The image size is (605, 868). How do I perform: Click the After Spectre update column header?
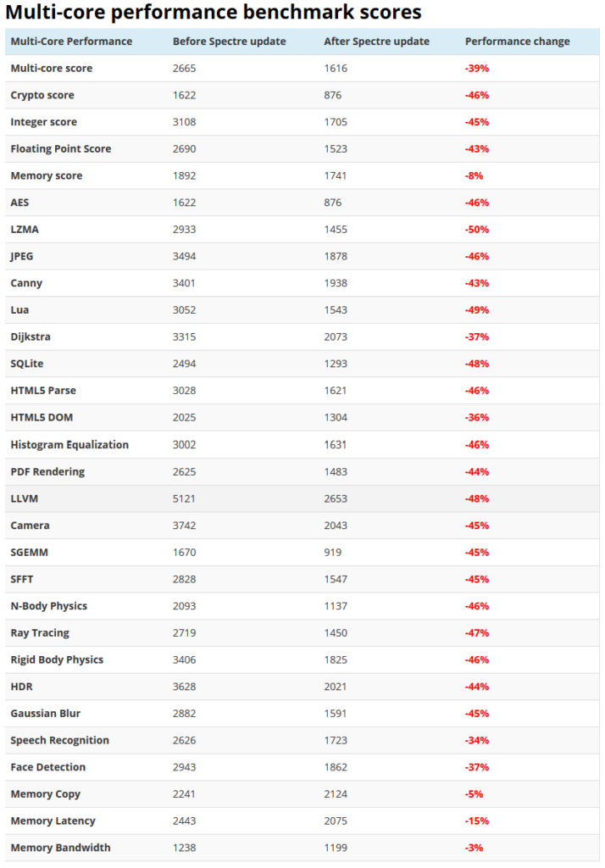pos(376,42)
